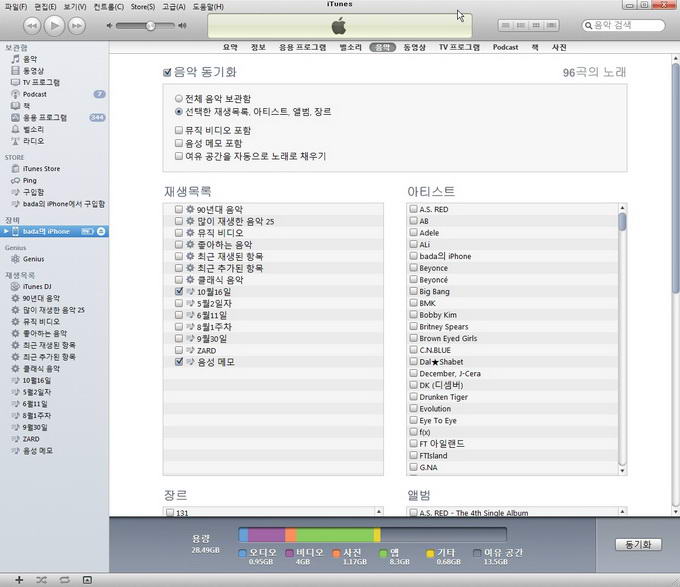Select sidebar playlist ZARD

coord(31,439)
